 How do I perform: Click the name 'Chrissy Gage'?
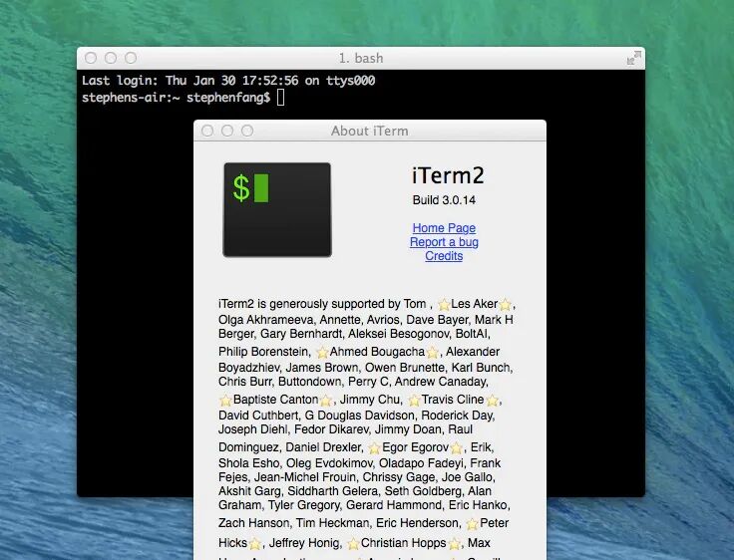point(398,477)
